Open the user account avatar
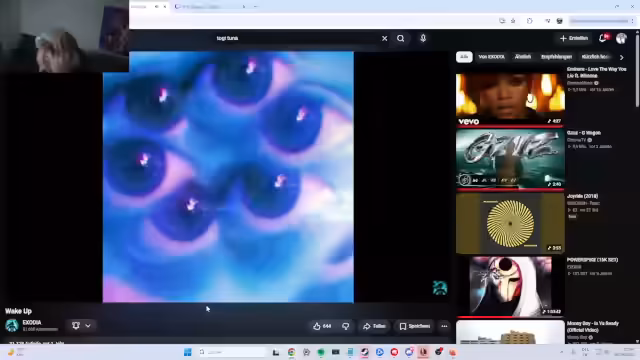 [x=621, y=38]
